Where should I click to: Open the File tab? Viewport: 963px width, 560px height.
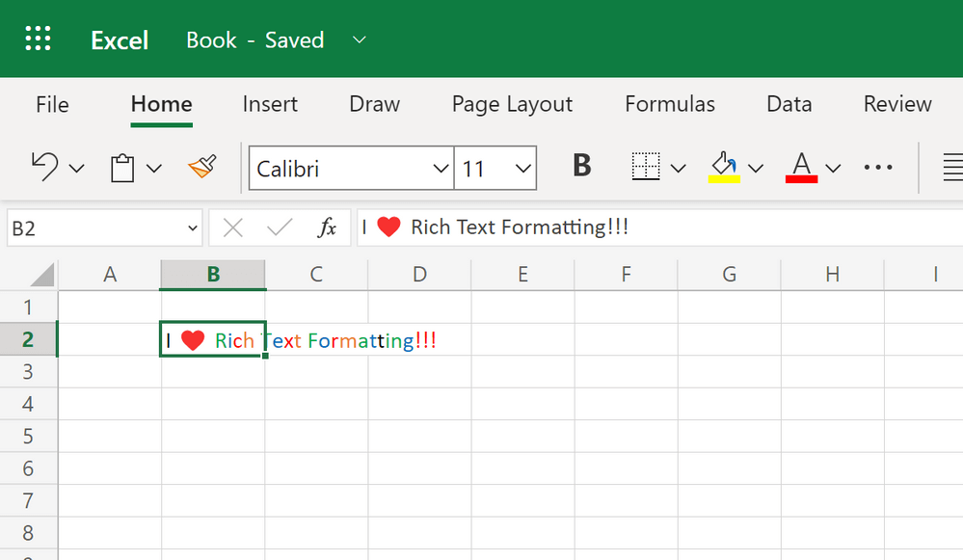pos(52,104)
